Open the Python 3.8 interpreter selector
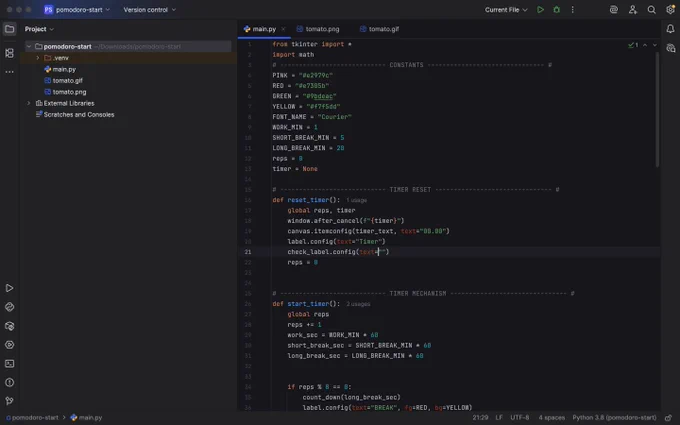The height and width of the screenshot is (425, 680). click(614, 418)
